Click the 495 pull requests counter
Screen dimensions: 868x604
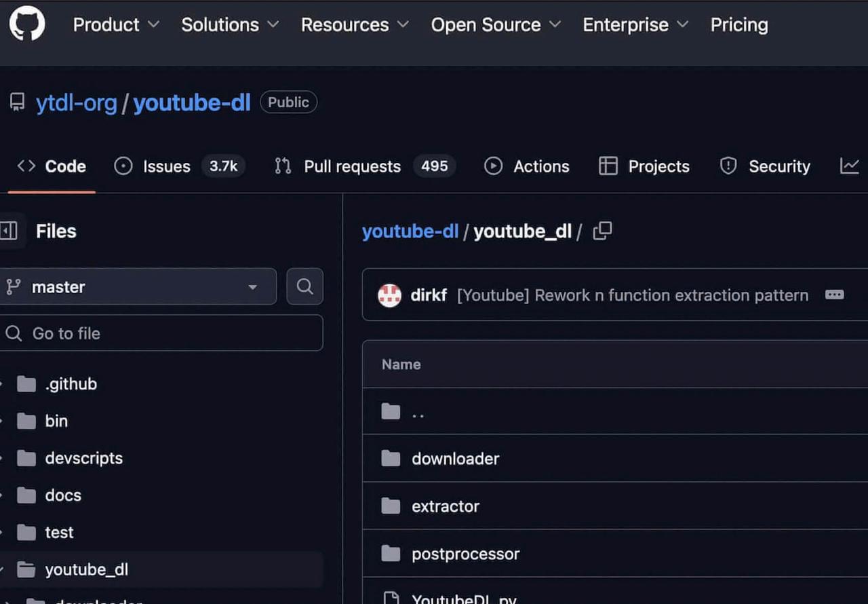click(x=435, y=166)
